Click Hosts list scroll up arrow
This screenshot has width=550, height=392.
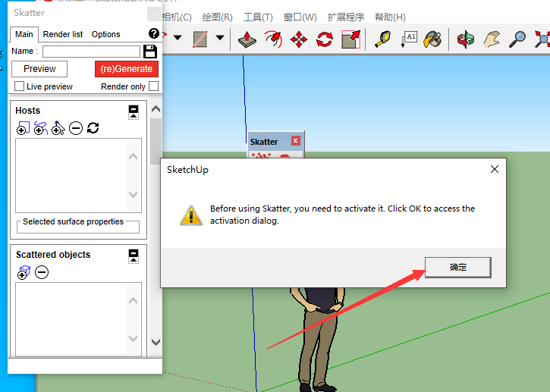point(133,157)
